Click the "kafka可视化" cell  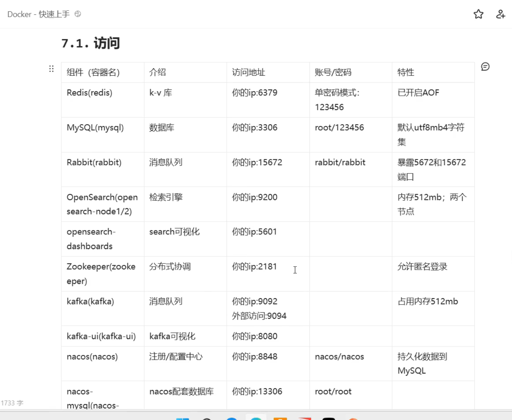coord(185,336)
